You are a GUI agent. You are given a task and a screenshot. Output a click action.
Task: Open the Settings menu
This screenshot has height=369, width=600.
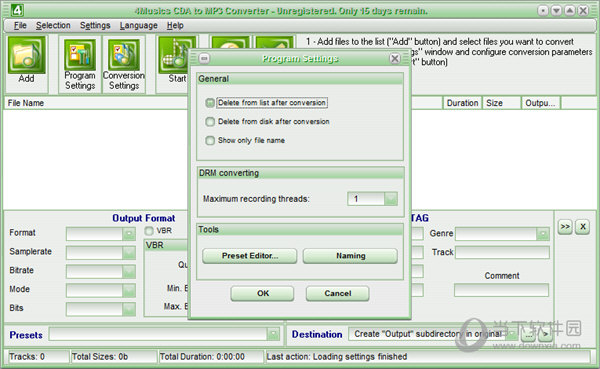[95, 26]
